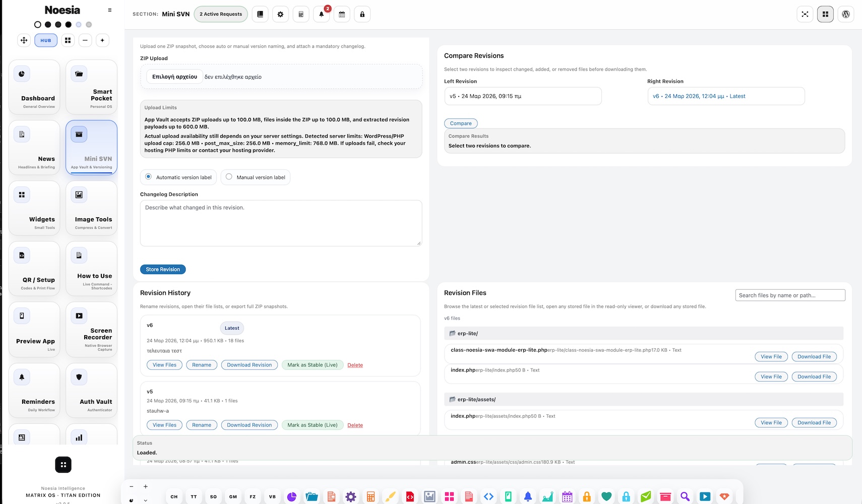862x504 pixels.
Task: Click the padlock icon in the top toolbar
Action: click(362, 14)
